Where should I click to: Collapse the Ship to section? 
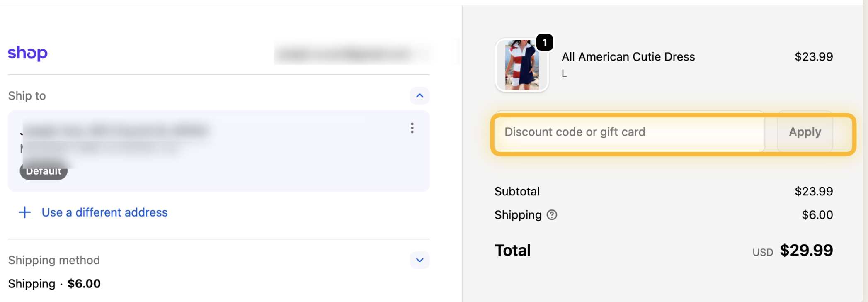[419, 96]
